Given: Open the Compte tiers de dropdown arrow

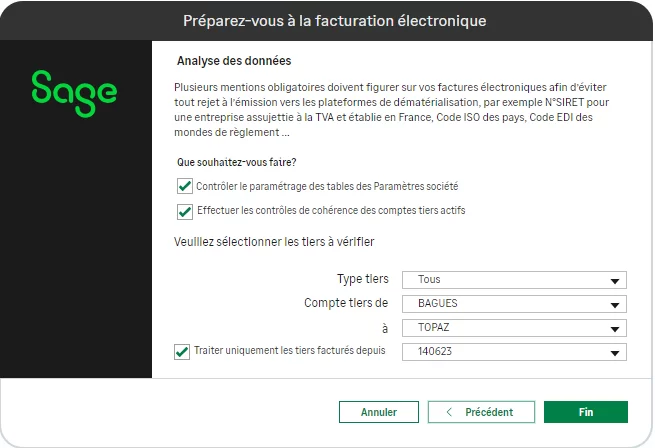Looking at the screenshot, I should pos(616,305).
